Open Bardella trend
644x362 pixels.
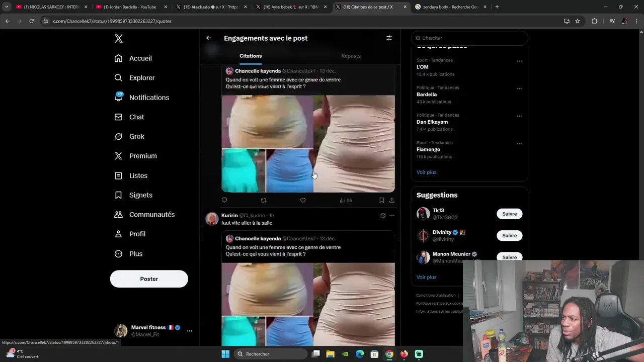pos(427,95)
